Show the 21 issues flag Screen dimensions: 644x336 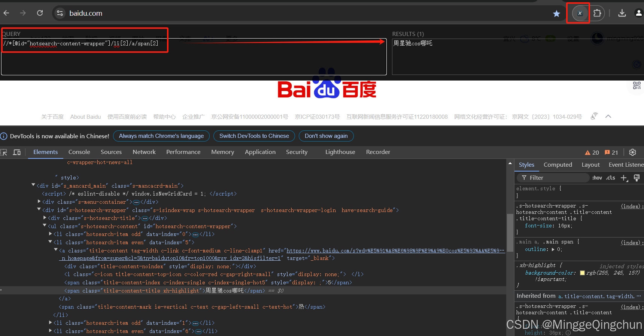pyautogui.click(x=611, y=152)
